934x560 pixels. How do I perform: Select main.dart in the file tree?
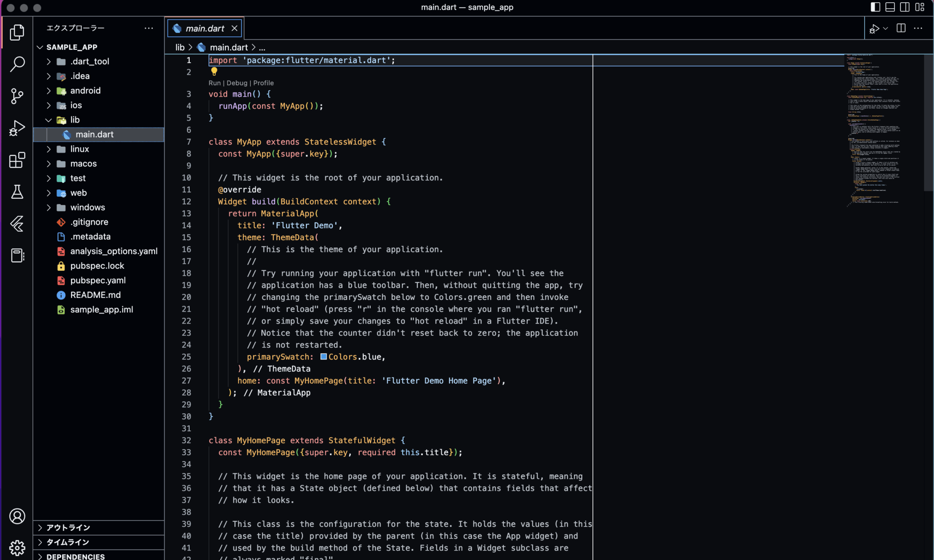tap(99, 134)
